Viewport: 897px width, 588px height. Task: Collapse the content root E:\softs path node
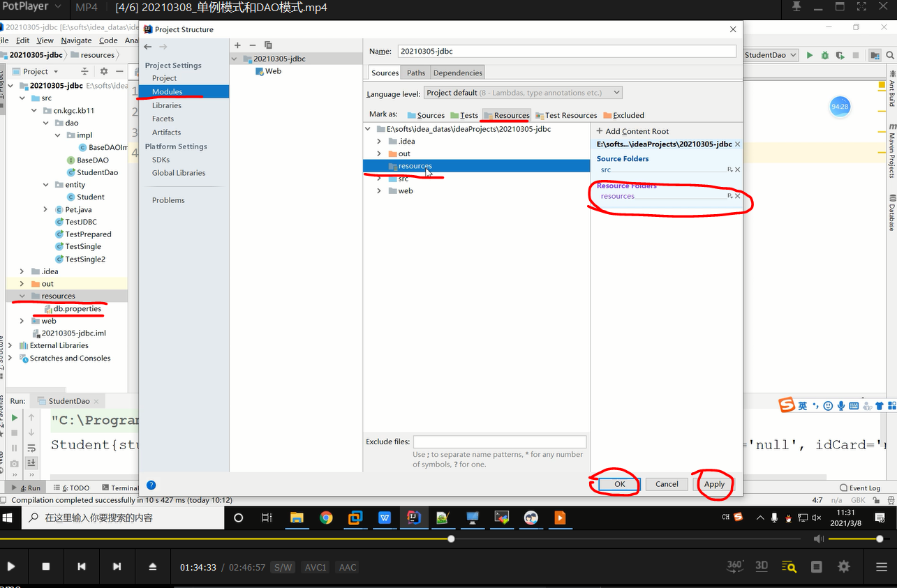pyautogui.click(x=369, y=129)
